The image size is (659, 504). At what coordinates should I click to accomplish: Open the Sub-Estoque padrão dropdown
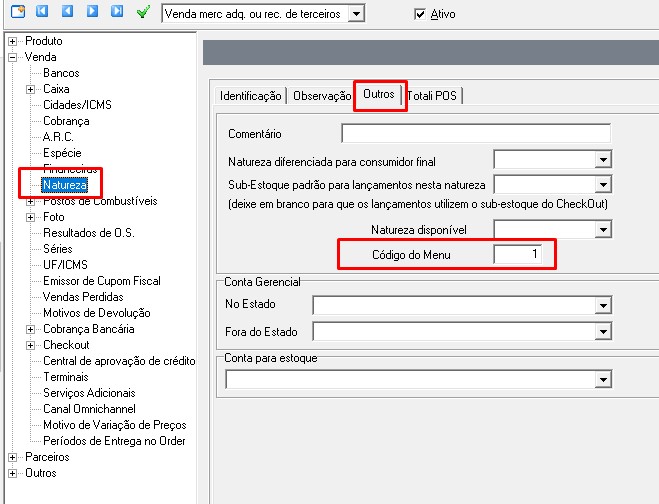(603, 185)
